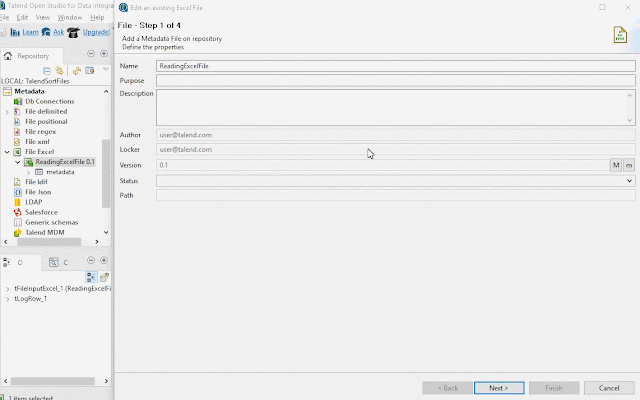The height and width of the screenshot is (400, 640).
Task: Expand the tLogRow_1 outline node
Action: click(7, 299)
